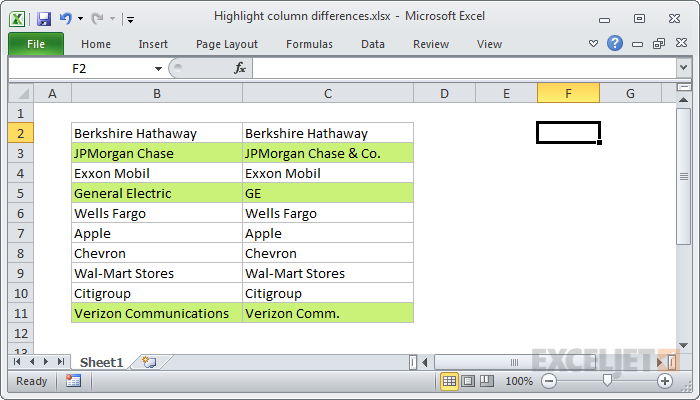This screenshot has width=700, height=400.
Task: Select the cell 'Verizon Communications'
Action: (157, 313)
